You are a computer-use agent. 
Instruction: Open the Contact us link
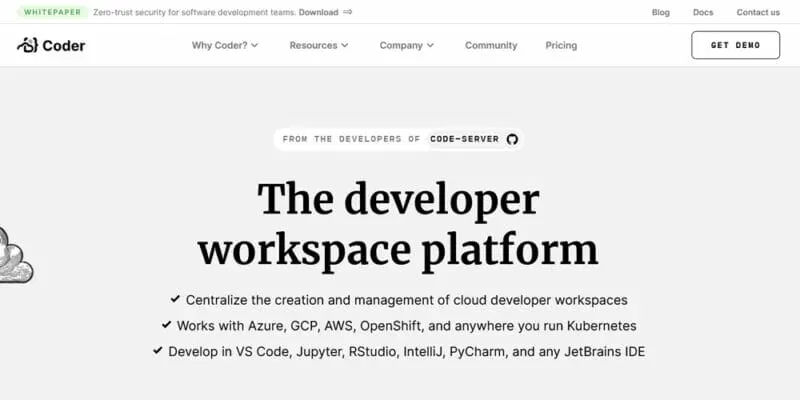[x=758, y=12]
